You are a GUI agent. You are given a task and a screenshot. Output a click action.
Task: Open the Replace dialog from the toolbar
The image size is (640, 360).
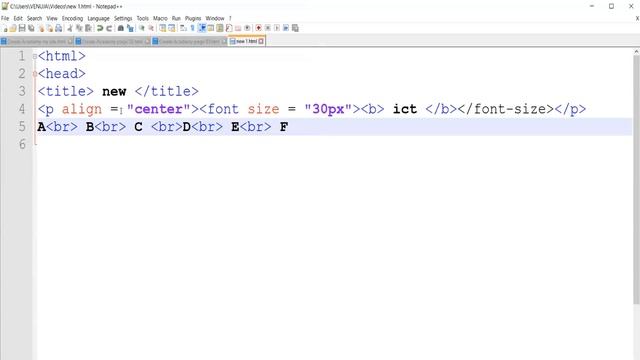(130, 28)
